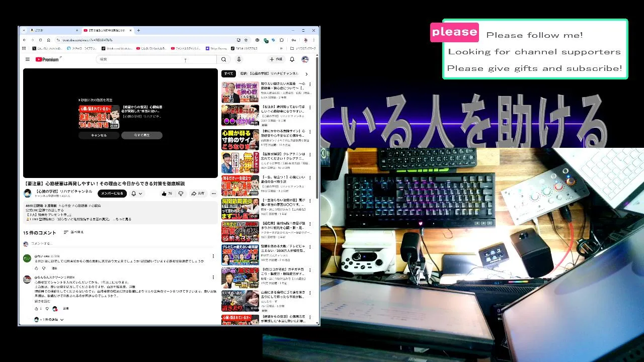Open the upcoming video thumbnail in player
Image resolution: width=644 pixels, height=362 pixels.
point(99,117)
